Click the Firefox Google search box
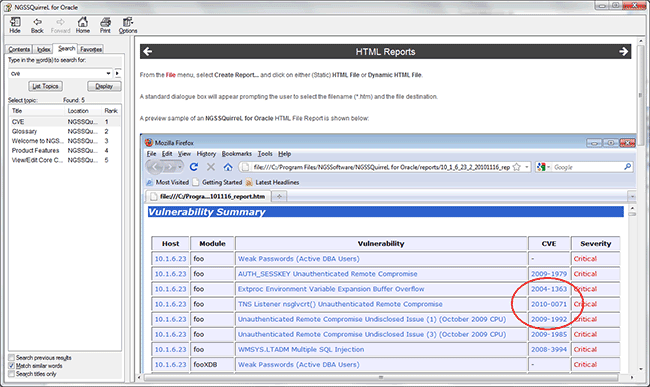 (x=588, y=167)
